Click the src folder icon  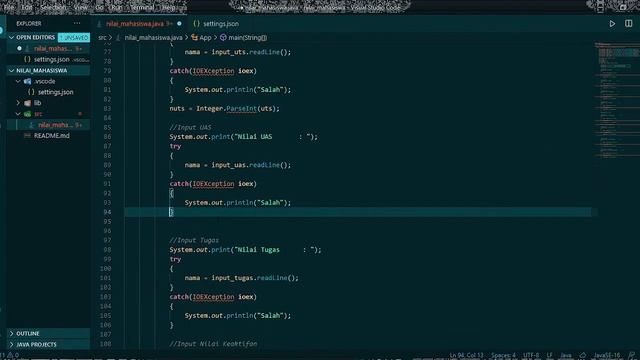coord(27,114)
